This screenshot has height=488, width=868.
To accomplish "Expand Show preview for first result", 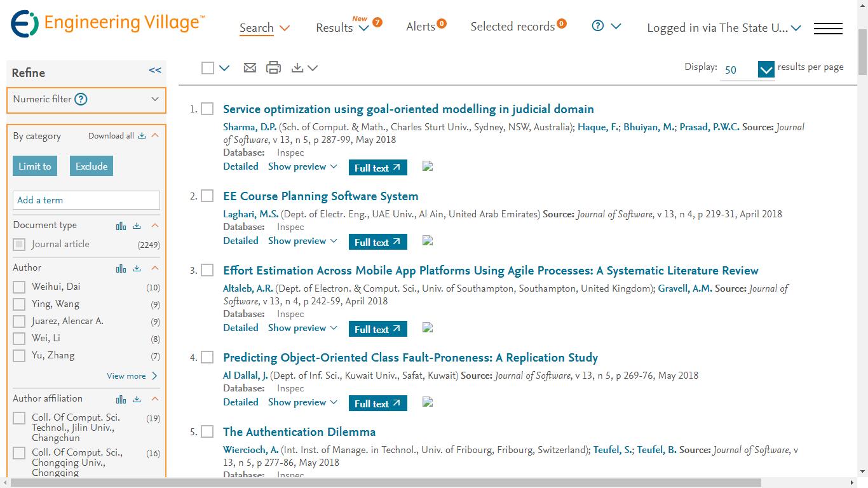I will click(x=302, y=166).
